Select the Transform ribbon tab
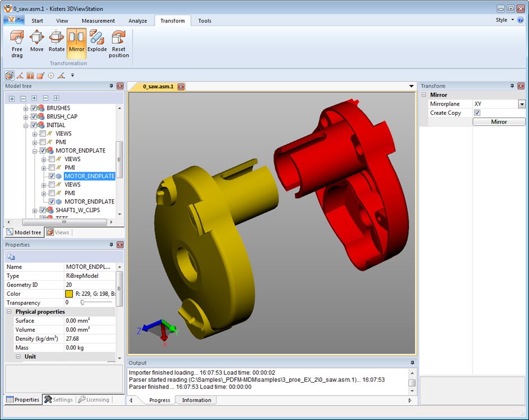Screen dimensions: 529x420 pyautogui.click(x=172, y=21)
